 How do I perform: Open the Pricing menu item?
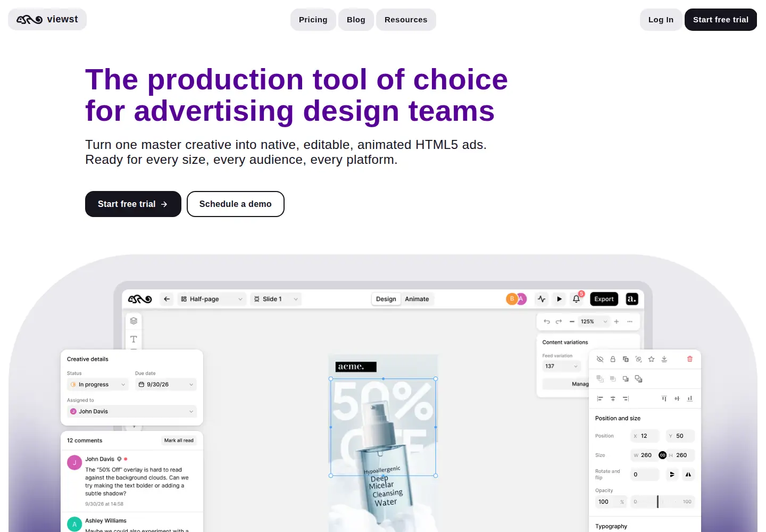click(313, 20)
